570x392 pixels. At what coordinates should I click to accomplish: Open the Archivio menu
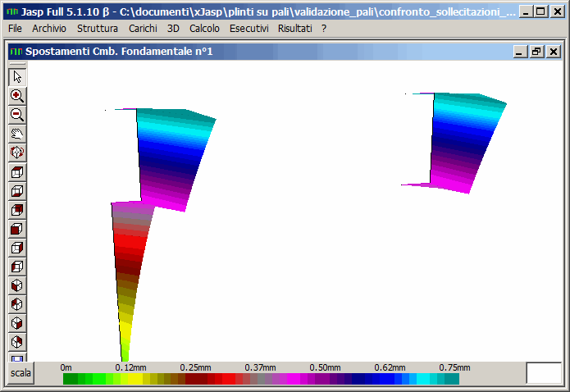49,29
